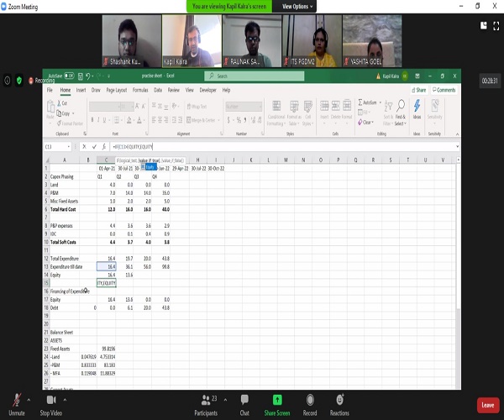Click the green encryption shield icon

tap(19, 81)
